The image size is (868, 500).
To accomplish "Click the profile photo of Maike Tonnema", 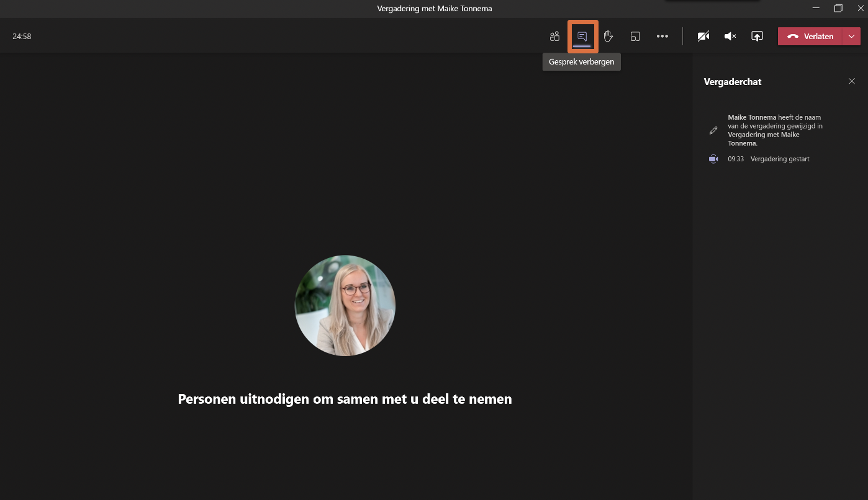I will [x=345, y=305].
